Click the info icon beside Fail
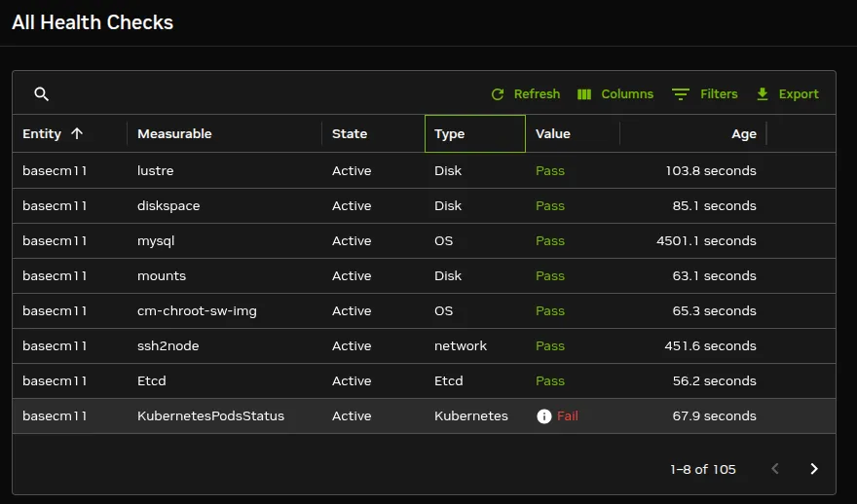 tap(543, 416)
